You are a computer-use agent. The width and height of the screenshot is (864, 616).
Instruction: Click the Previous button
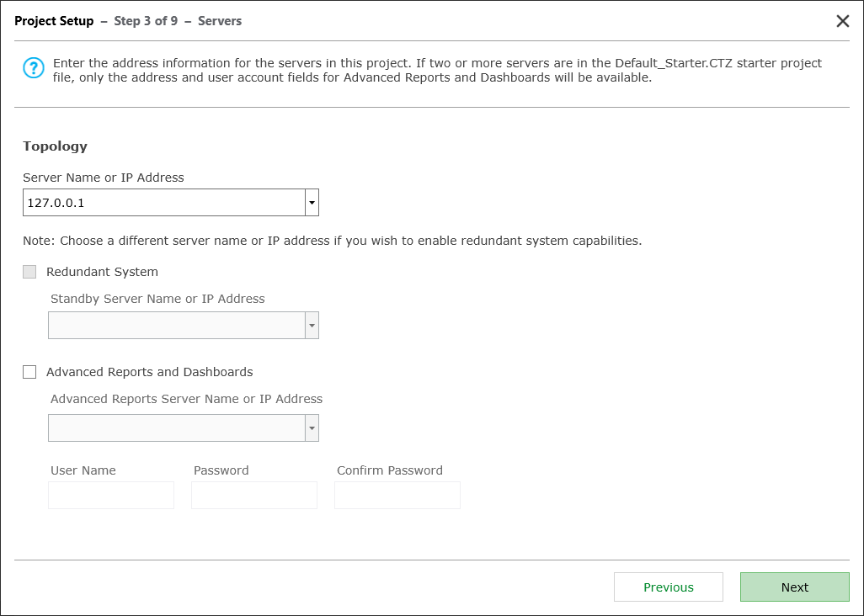pyautogui.click(x=668, y=587)
